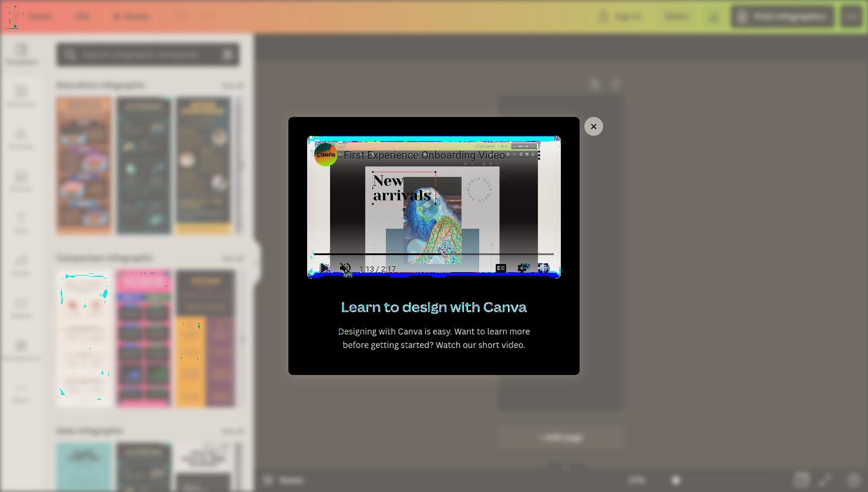
Task: Play the onboarding video
Action: click(325, 269)
